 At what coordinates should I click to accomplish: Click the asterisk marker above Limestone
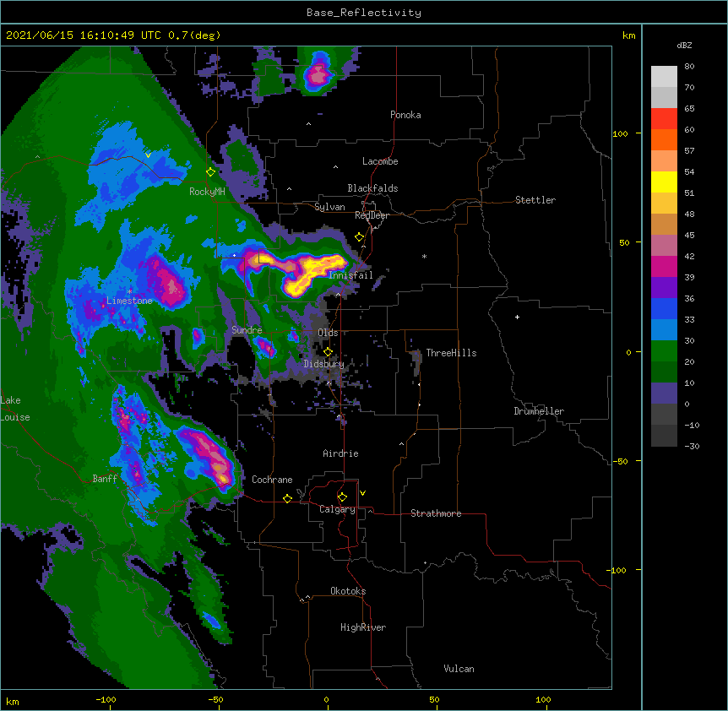point(129,292)
